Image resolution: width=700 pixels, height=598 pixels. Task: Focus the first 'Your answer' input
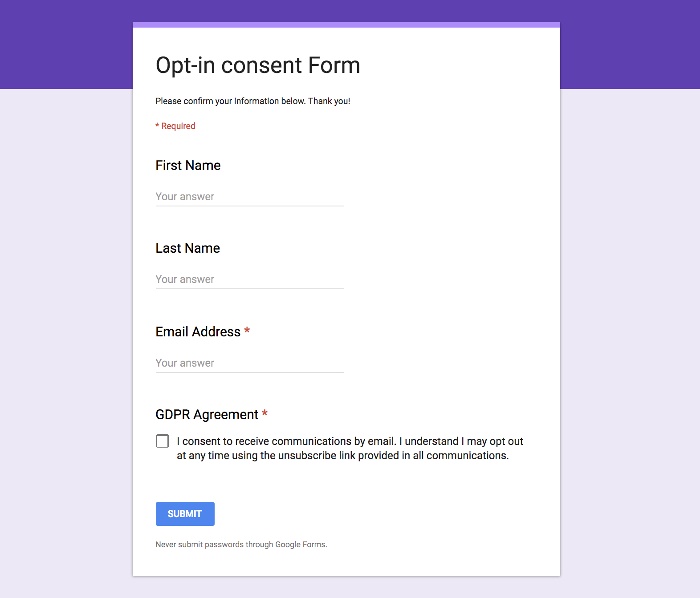coord(248,197)
